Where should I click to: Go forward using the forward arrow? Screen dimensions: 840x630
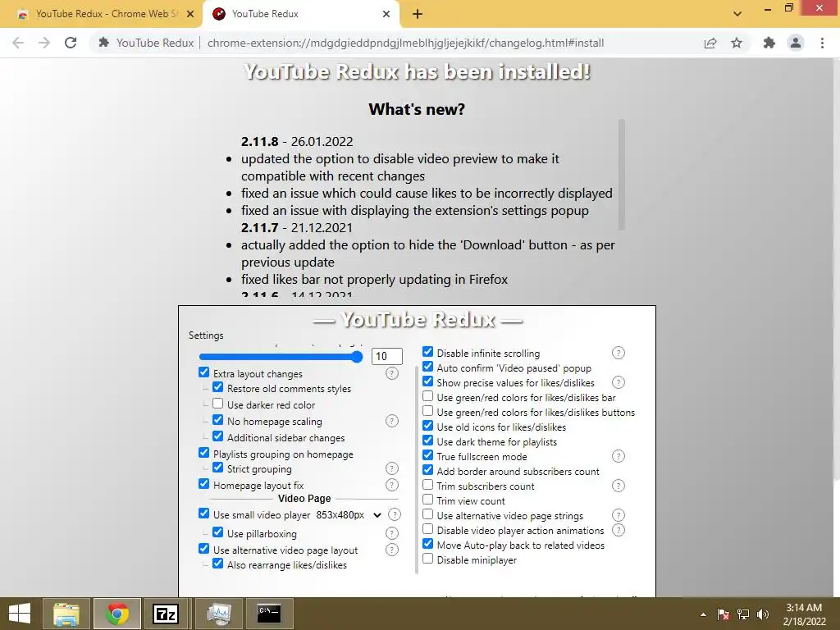44,43
